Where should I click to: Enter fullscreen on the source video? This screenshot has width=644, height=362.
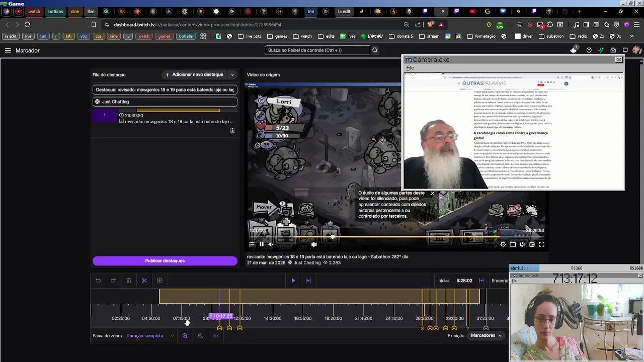[x=542, y=244]
